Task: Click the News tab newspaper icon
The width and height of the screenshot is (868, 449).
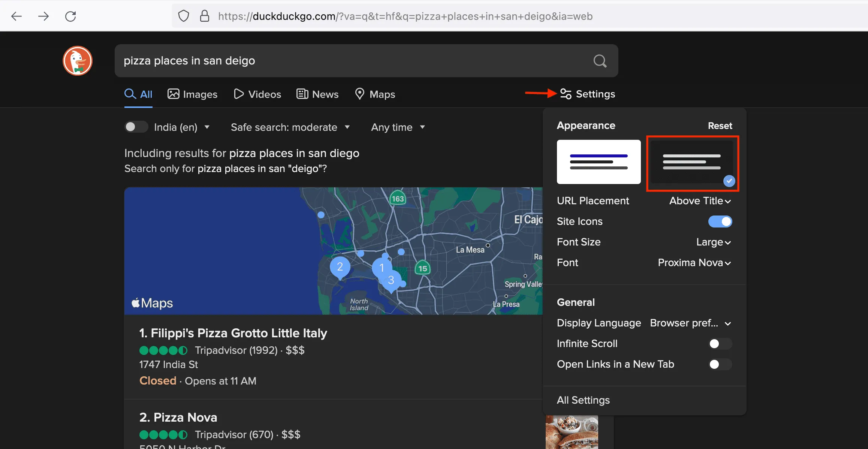Action: click(x=302, y=94)
